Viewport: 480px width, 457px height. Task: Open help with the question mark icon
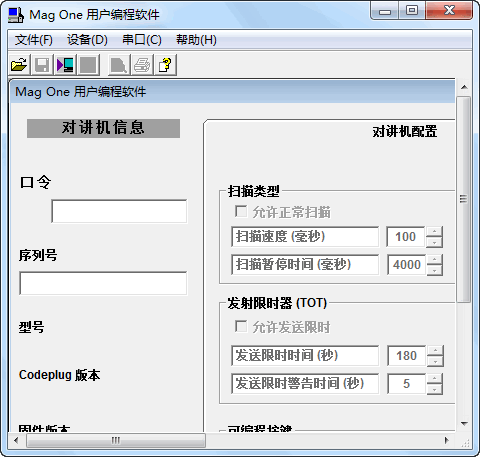click(165, 65)
